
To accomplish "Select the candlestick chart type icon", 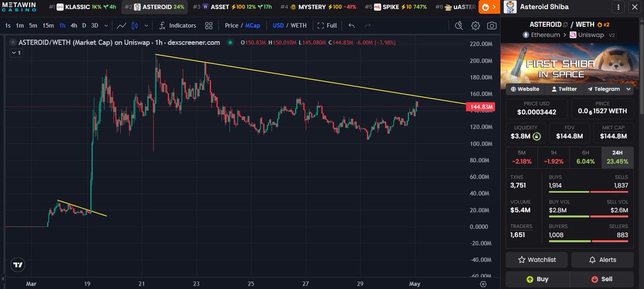I will [135, 25].
